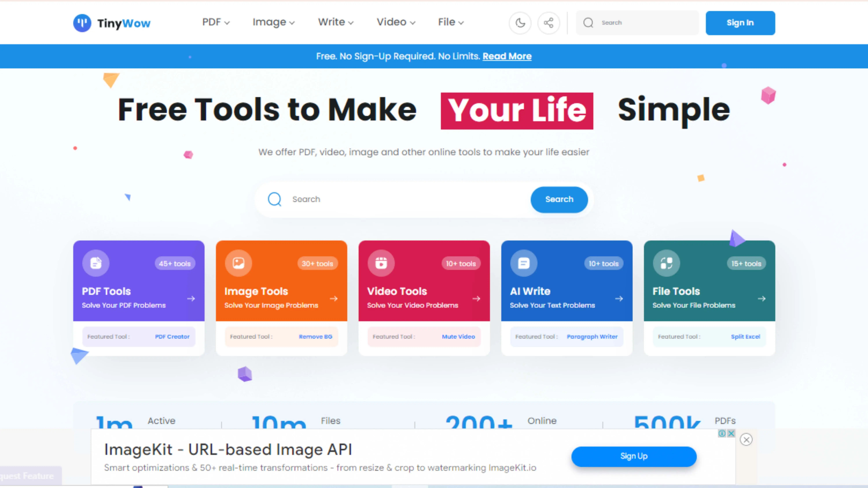The height and width of the screenshot is (488, 868).
Task: Click the 30+ tools badge
Action: pyautogui.click(x=317, y=263)
